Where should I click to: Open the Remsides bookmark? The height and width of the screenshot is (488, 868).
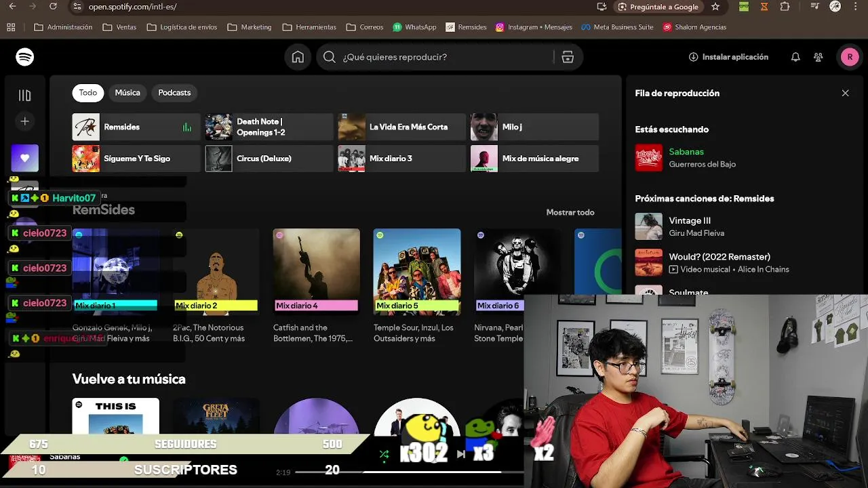coord(466,27)
